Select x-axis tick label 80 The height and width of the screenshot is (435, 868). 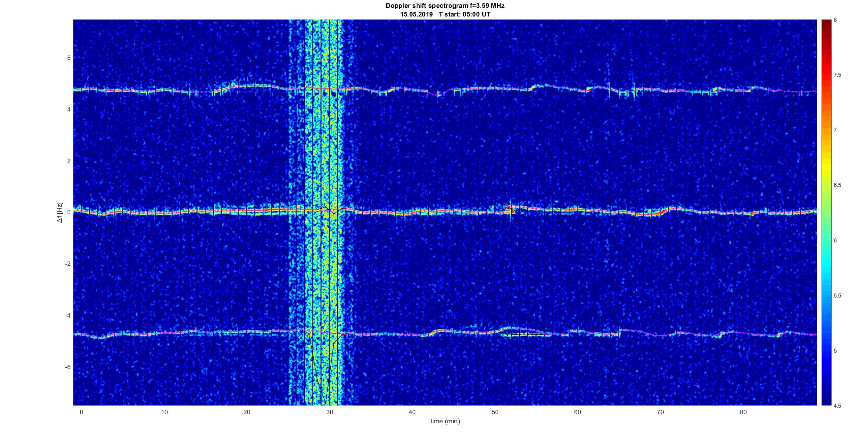743,412
